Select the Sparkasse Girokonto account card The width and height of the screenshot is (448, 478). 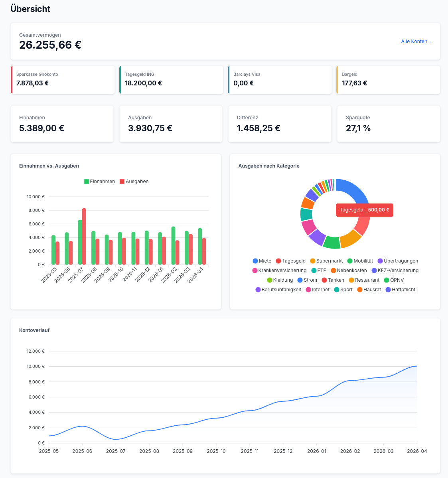pos(63,80)
